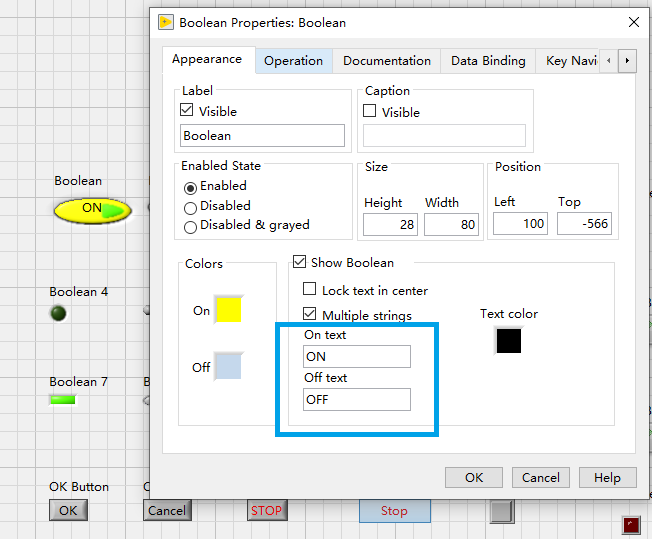Check Caption Visible checkbox

tap(370, 111)
